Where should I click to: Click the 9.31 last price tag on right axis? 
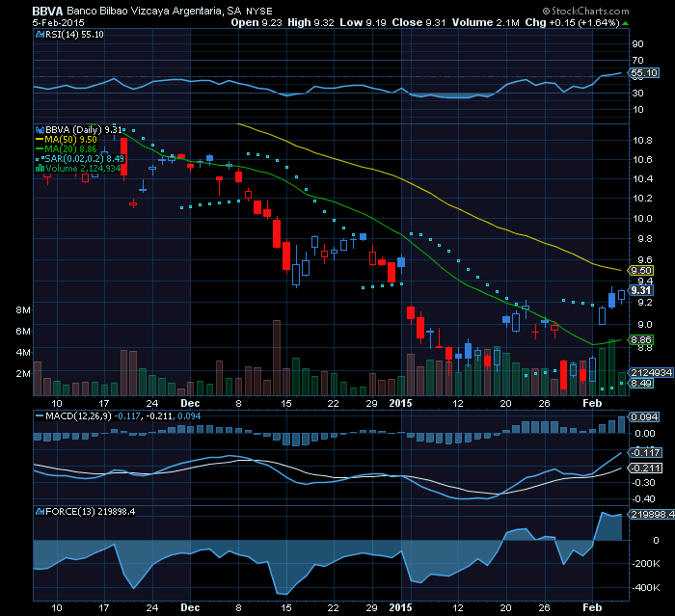tap(641, 290)
